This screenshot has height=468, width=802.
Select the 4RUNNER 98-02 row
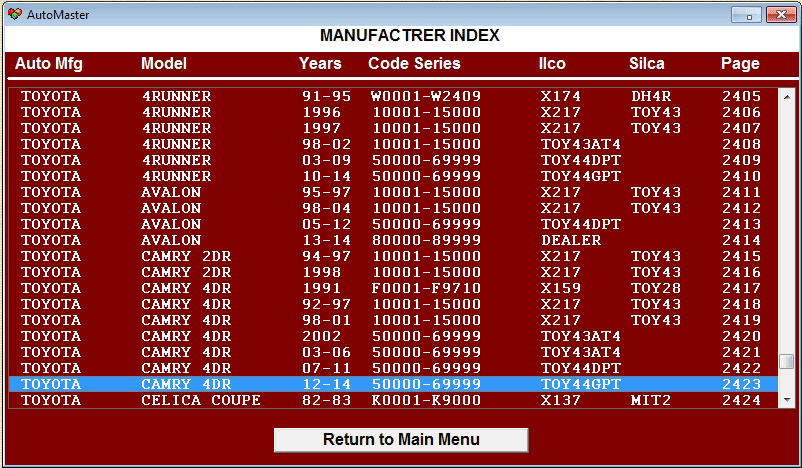point(393,144)
